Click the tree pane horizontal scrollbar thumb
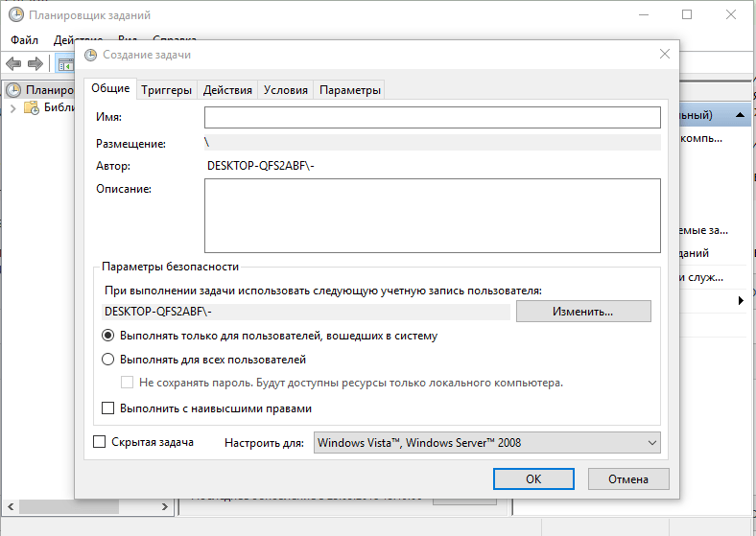 click(68, 506)
